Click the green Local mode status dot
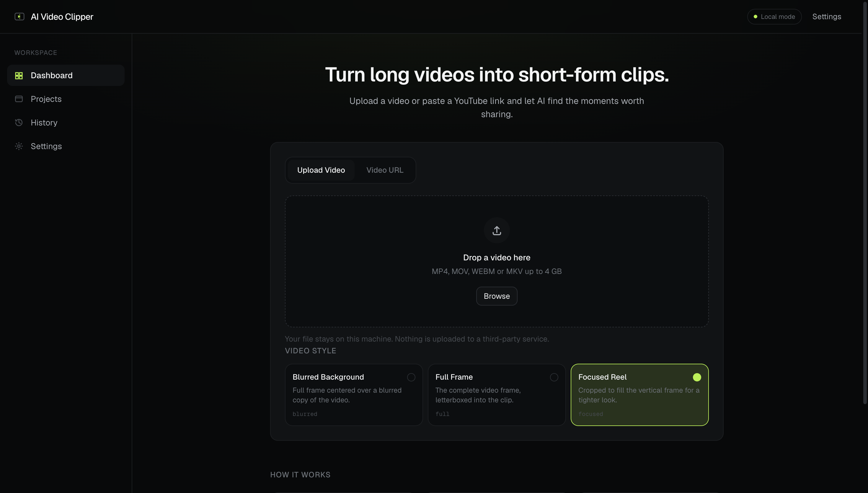868x493 pixels. 755,17
